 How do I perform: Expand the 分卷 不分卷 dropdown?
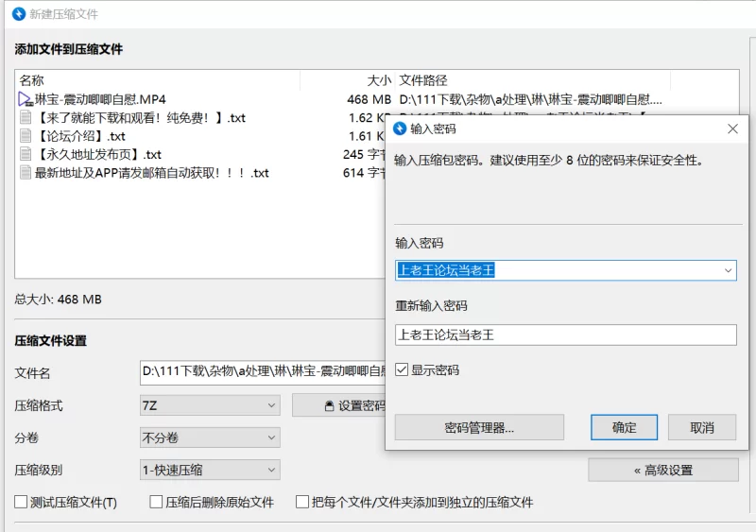coord(210,438)
